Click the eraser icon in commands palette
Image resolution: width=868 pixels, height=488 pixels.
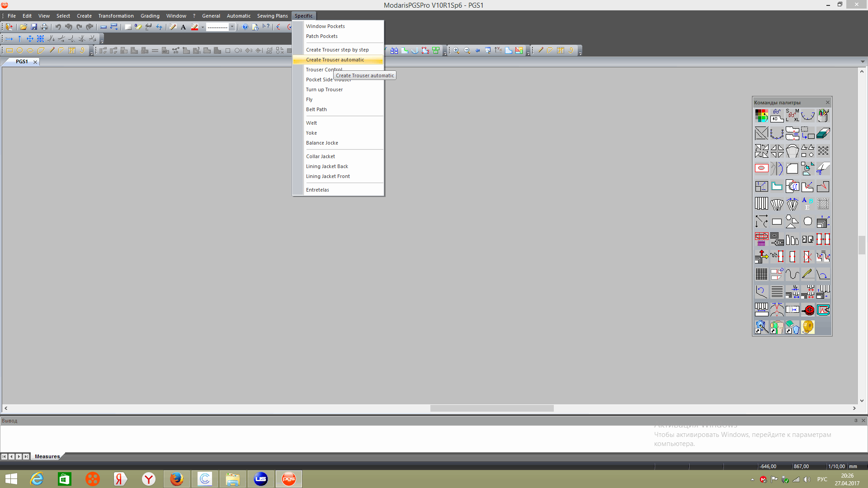(x=823, y=133)
